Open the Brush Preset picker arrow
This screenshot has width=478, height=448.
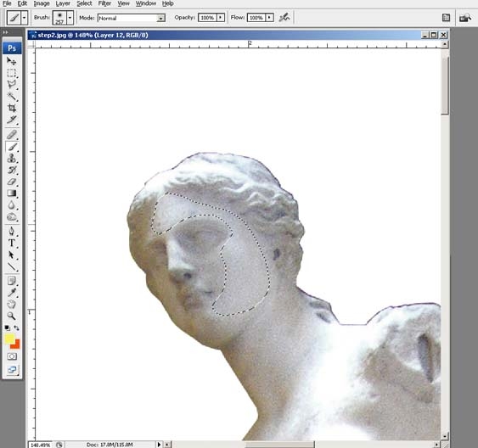click(x=70, y=18)
